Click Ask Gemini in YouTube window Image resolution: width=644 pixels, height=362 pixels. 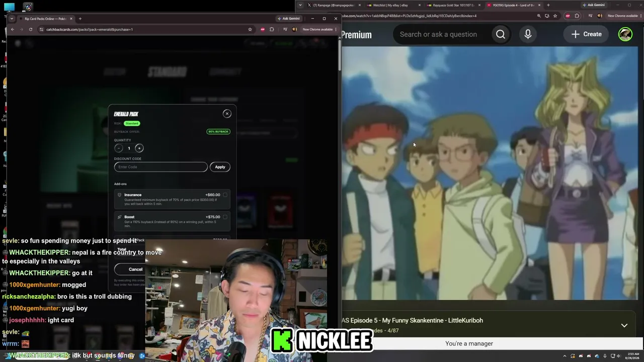594,5
